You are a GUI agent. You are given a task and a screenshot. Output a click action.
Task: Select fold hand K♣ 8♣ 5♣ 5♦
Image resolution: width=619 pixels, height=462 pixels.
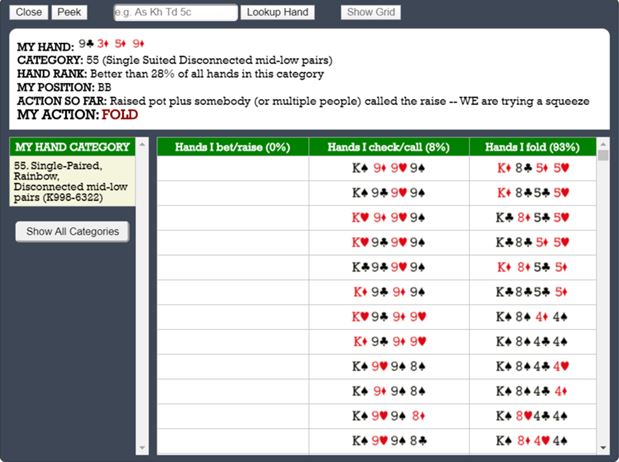click(x=533, y=292)
